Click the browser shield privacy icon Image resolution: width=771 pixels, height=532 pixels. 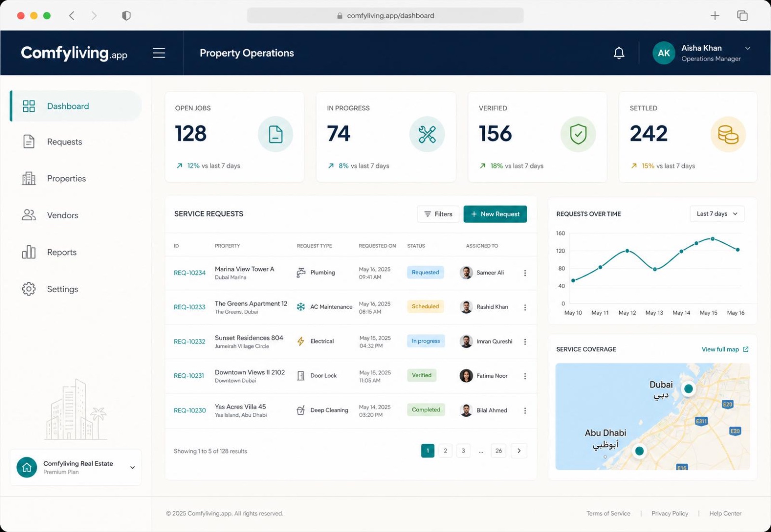click(x=126, y=15)
